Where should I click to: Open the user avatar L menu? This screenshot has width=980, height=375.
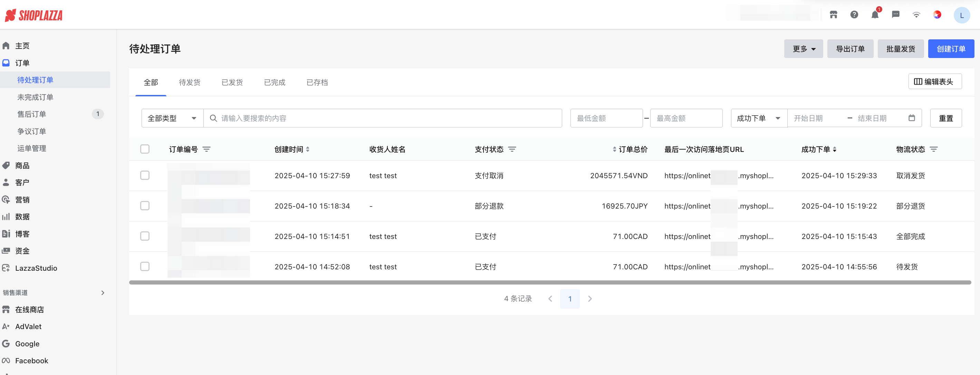pyautogui.click(x=961, y=15)
